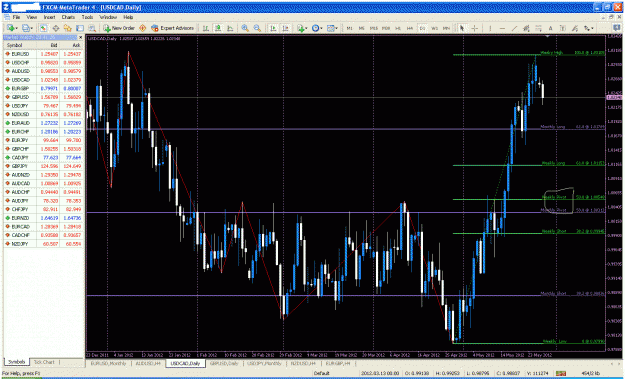Open the File menu
This screenshot has height=379, width=625.
(x=16, y=18)
